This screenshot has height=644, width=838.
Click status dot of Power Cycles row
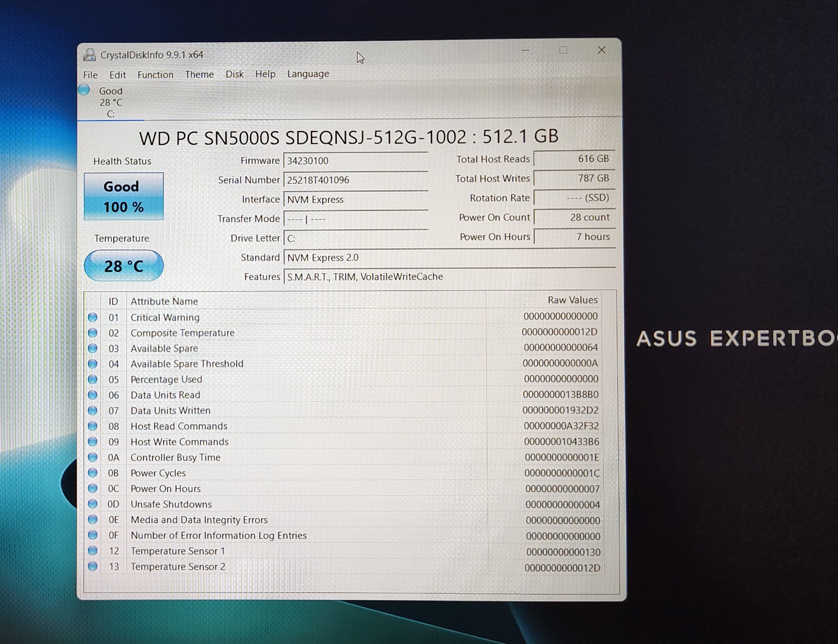[93, 473]
